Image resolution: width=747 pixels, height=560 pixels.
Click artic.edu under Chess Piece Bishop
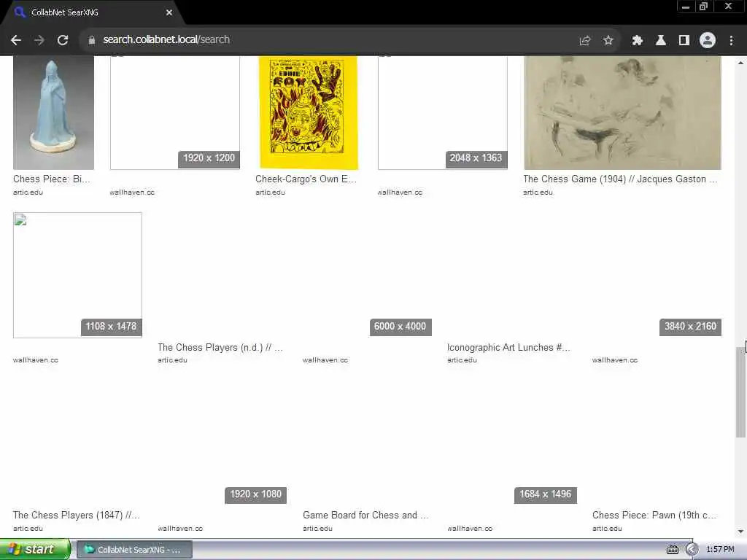pyautogui.click(x=28, y=192)
